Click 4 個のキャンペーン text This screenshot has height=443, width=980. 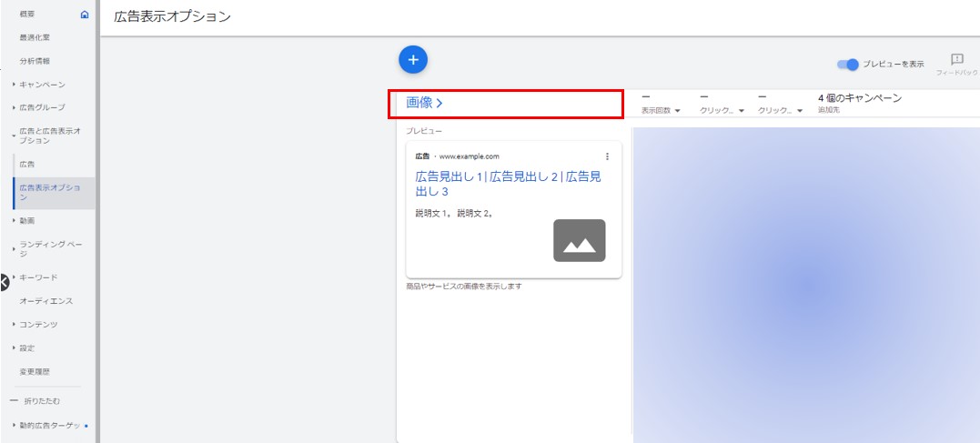[x=859, y=98]
